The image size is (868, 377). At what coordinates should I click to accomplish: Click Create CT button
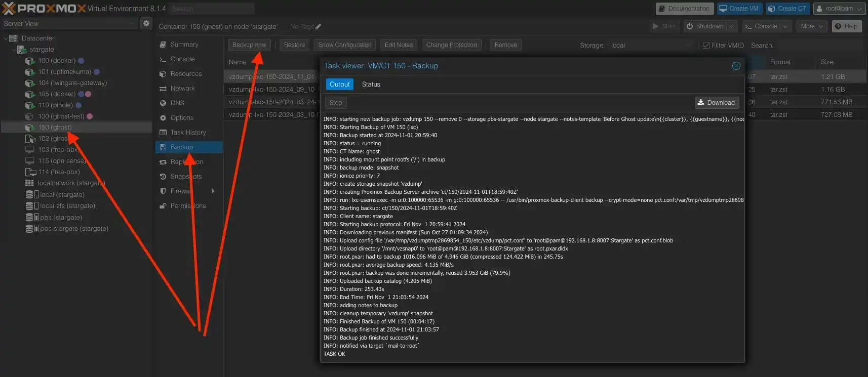[787, 9]
